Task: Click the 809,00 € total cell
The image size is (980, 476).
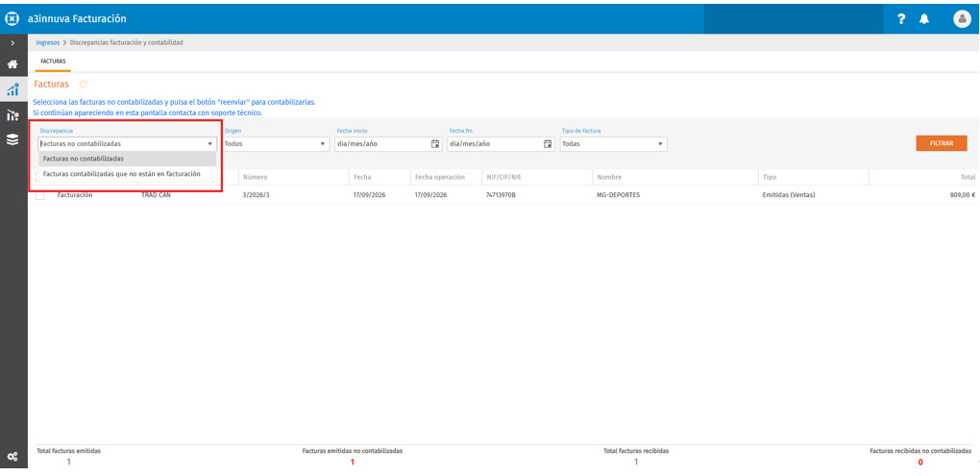Action: (x=962, y=195)
